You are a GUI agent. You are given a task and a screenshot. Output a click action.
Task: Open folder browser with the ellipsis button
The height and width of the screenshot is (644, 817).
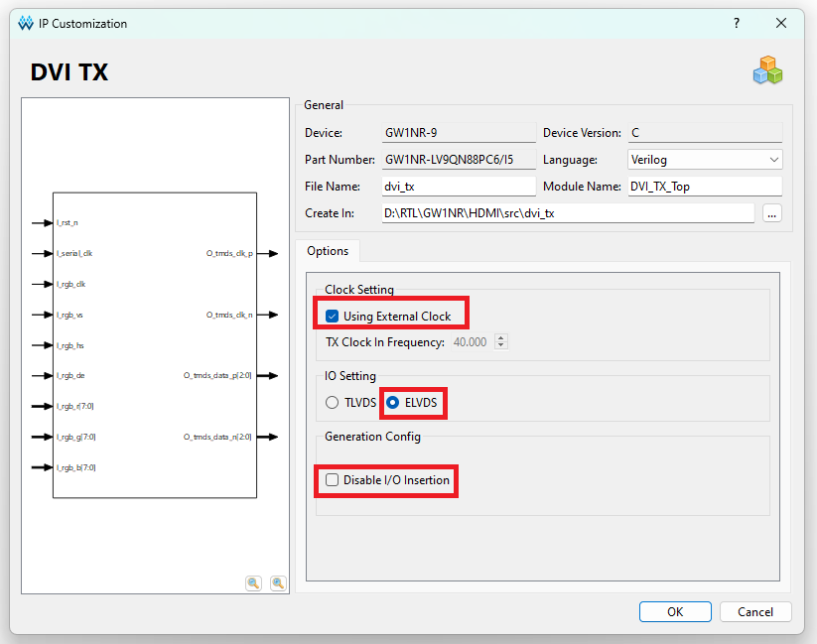click(772, 212)
